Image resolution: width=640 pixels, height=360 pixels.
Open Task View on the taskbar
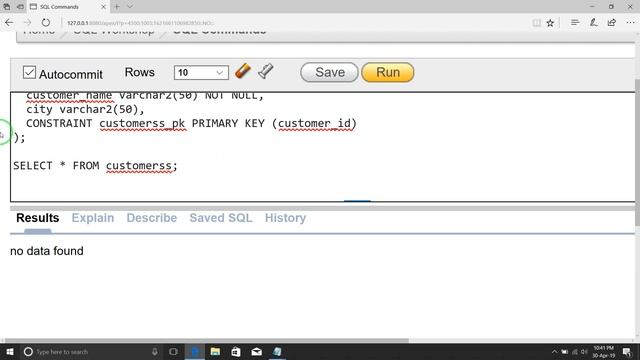(173, 351)
